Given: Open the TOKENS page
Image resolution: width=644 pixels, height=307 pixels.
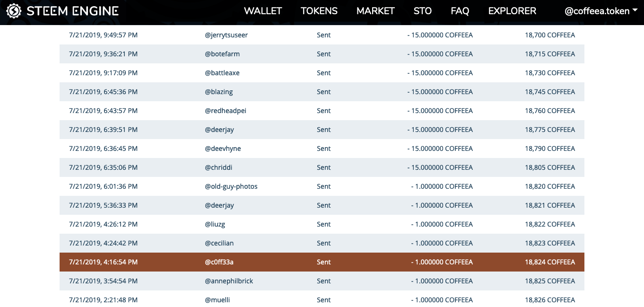Looking at the screenshot, I should (x=319, y=11).
